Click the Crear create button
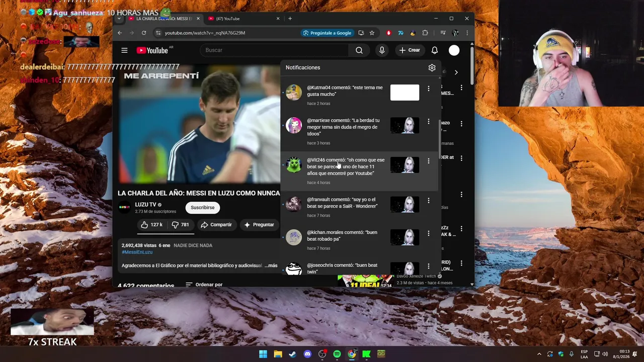The image size is (644, 362). [x=410, y=50]
